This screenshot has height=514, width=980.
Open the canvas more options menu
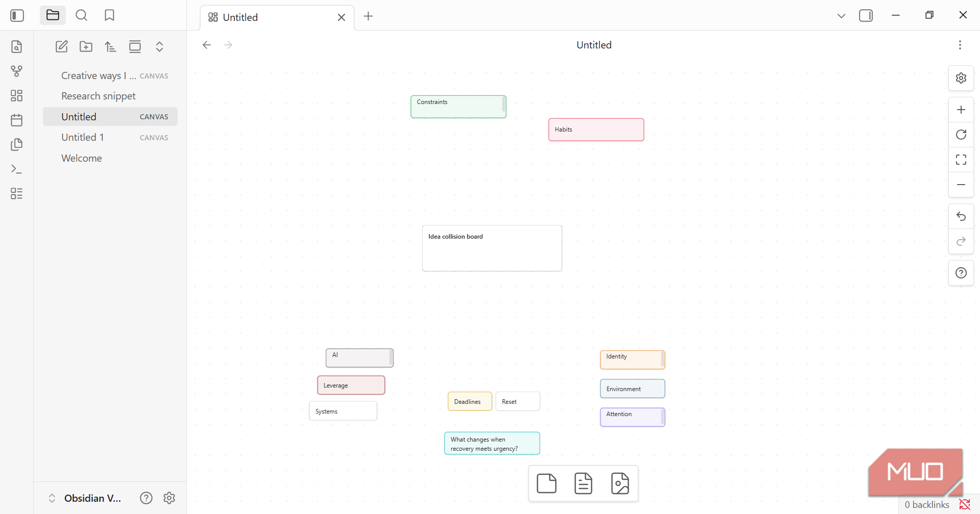960,45
